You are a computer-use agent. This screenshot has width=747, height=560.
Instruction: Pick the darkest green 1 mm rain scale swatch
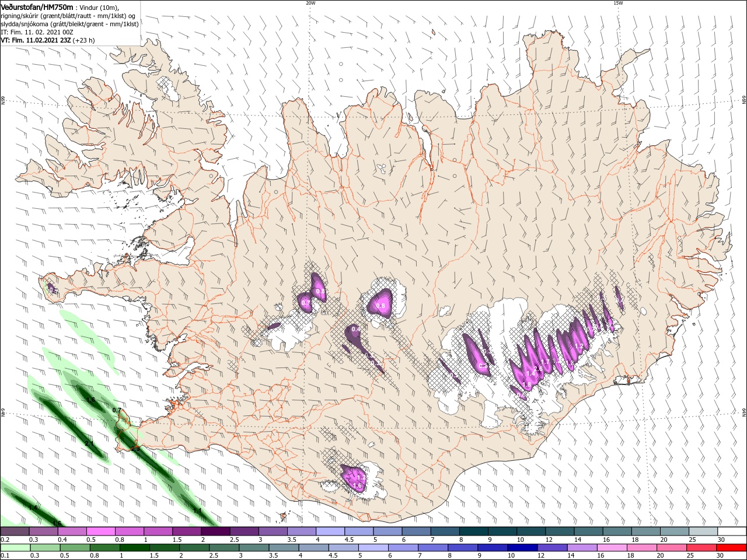134,548
